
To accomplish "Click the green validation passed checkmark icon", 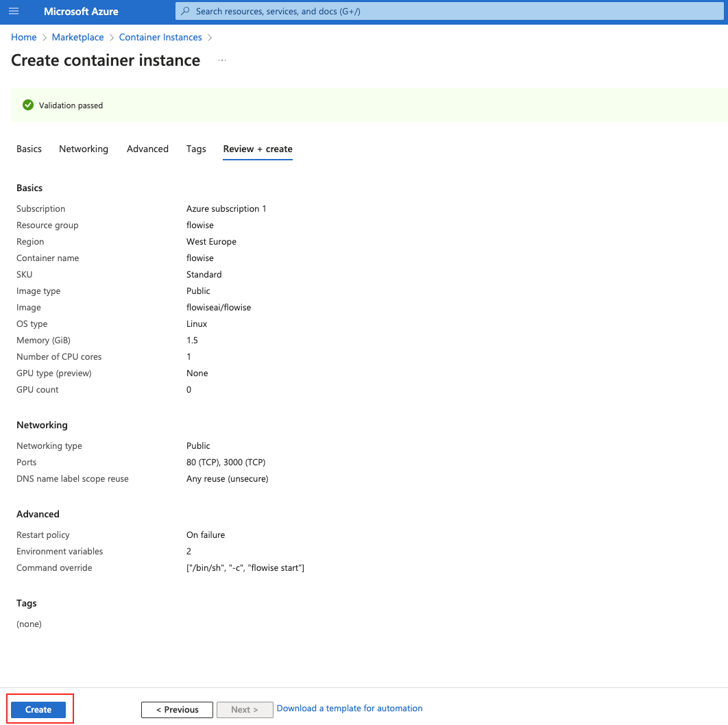I will click(x=28, y=105).
